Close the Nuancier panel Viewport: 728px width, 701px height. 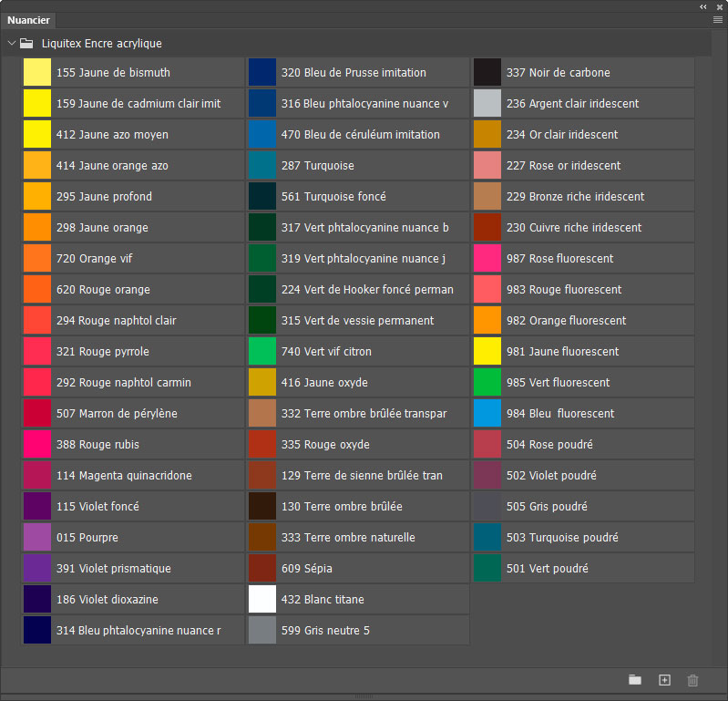coord(719,6)
